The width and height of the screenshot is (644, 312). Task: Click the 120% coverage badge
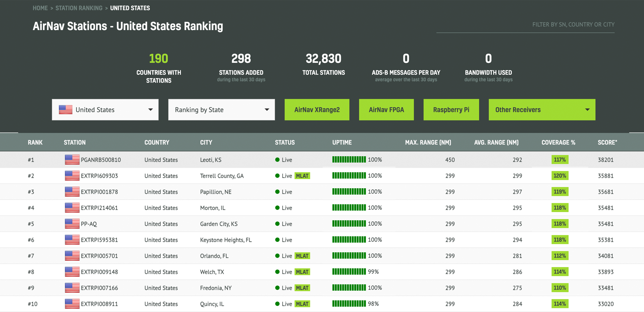[559, 176]
